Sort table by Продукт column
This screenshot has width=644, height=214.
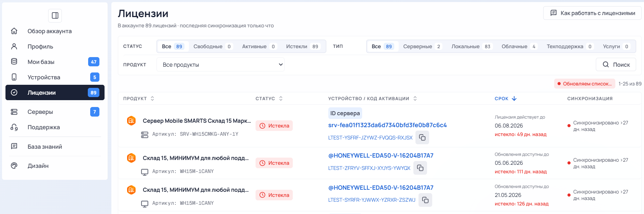pyautogui.click(x=139, y=98)
